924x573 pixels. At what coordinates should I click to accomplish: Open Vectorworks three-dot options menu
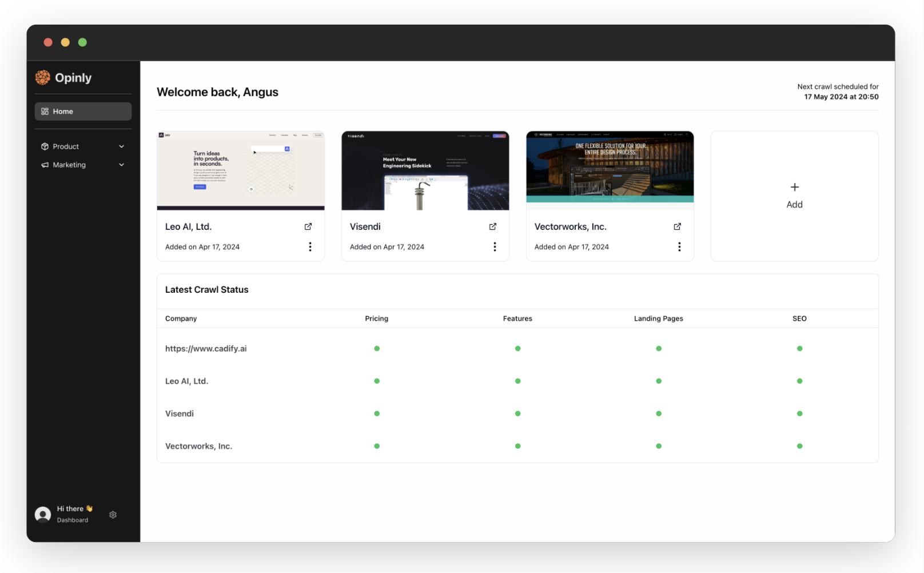679,246
